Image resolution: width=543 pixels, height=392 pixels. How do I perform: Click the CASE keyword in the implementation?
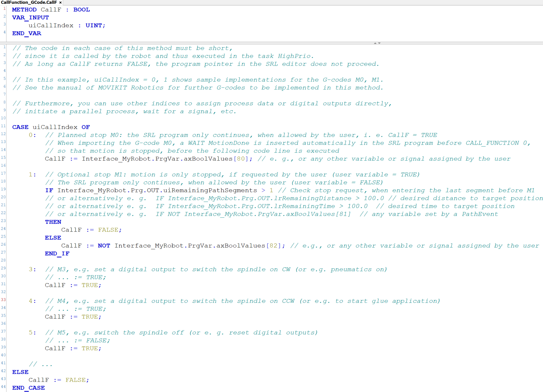(x=20, y=127)
